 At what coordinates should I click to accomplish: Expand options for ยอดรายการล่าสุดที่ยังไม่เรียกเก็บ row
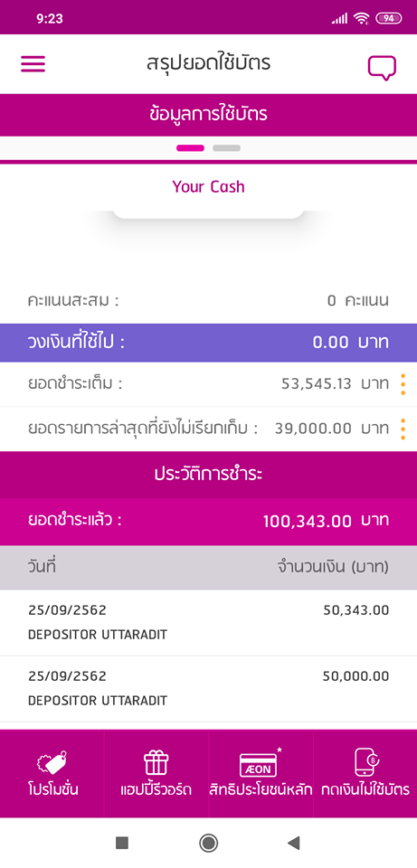point(403,429)
